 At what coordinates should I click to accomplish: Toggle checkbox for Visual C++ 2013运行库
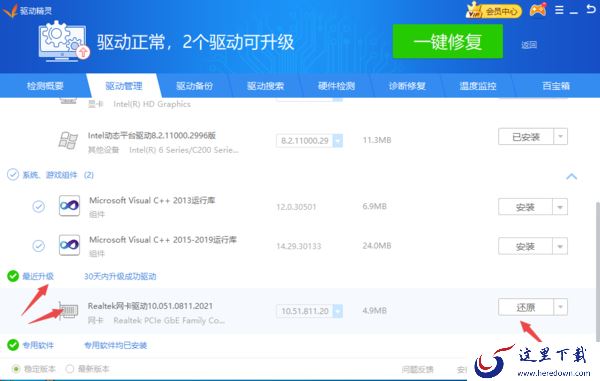pyautogui.click(x=38, y=207)
